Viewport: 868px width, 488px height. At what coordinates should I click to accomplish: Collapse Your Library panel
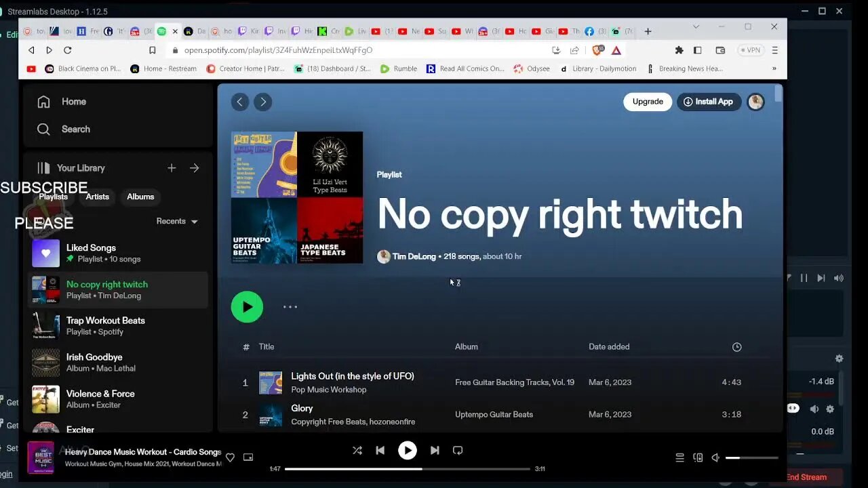[x=71, y=168]
